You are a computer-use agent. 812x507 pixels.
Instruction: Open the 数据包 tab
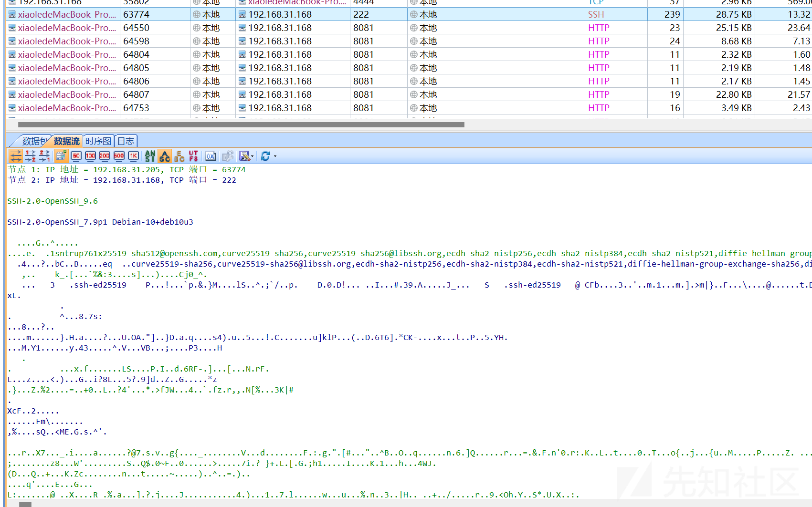pos(34,141)
